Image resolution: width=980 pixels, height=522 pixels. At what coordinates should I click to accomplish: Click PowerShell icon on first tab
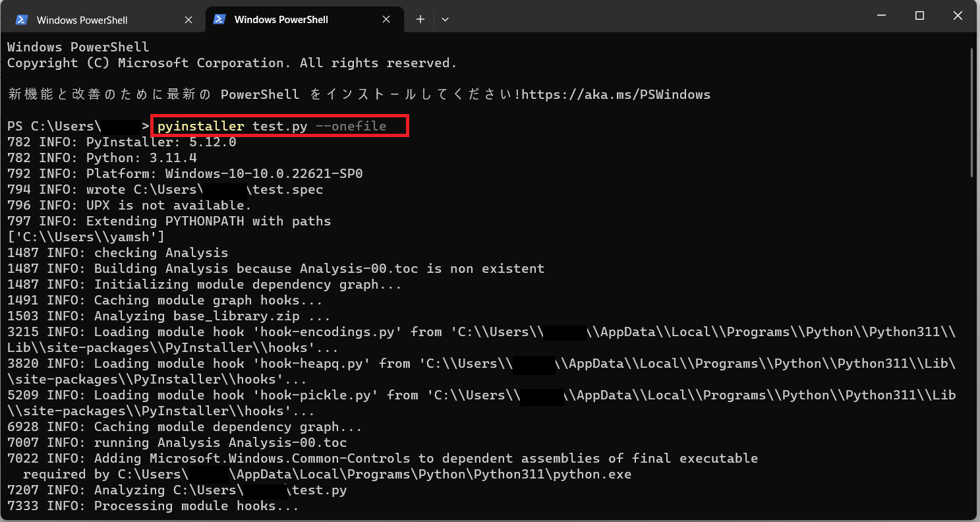[x=22, y=20]
